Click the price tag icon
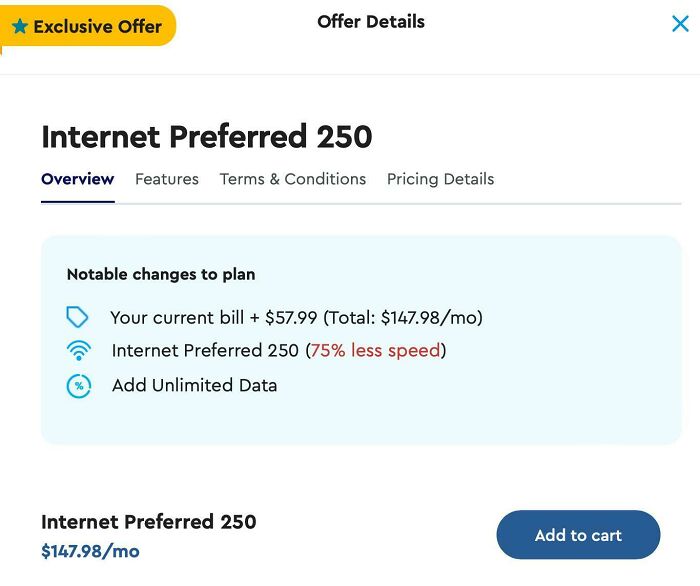700x586 pixels. (78, 318)
